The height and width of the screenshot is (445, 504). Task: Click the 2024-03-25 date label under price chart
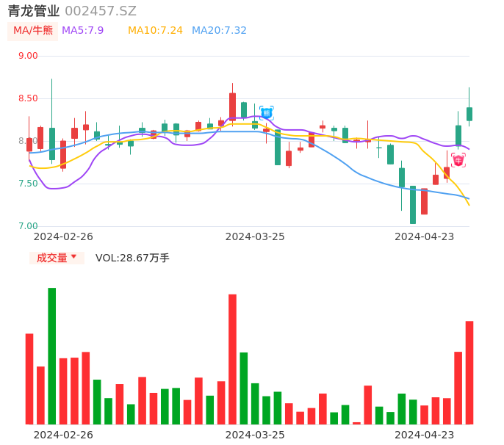point(254,236)
